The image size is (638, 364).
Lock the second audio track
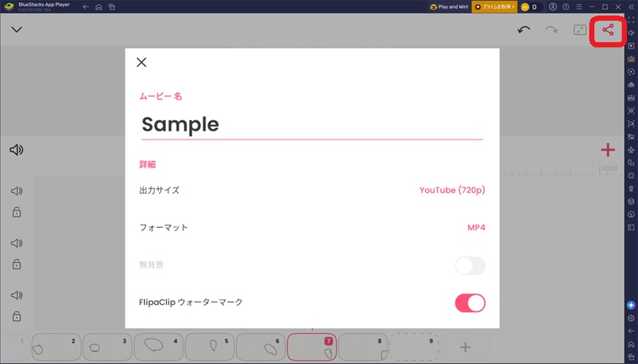tap(17, 264)
